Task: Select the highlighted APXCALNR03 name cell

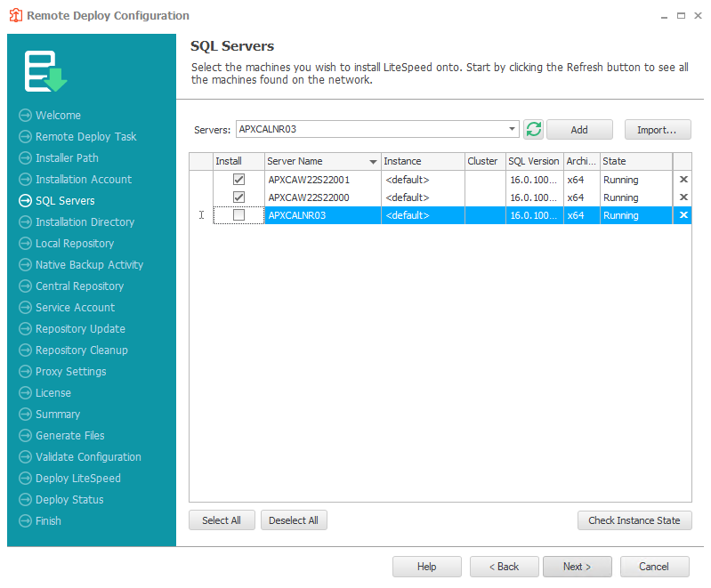Action: [x=323, y=215]
